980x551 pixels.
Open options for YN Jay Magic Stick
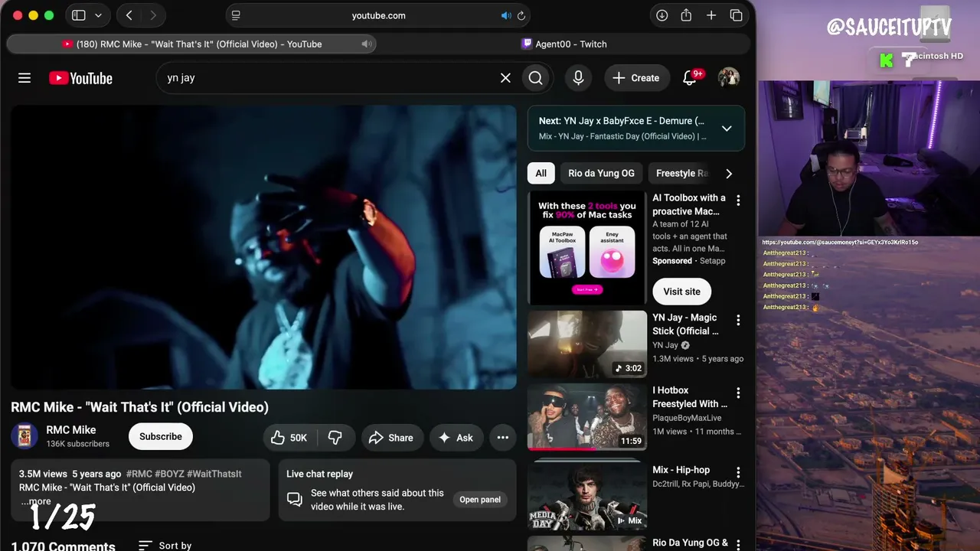pos(738,320)
